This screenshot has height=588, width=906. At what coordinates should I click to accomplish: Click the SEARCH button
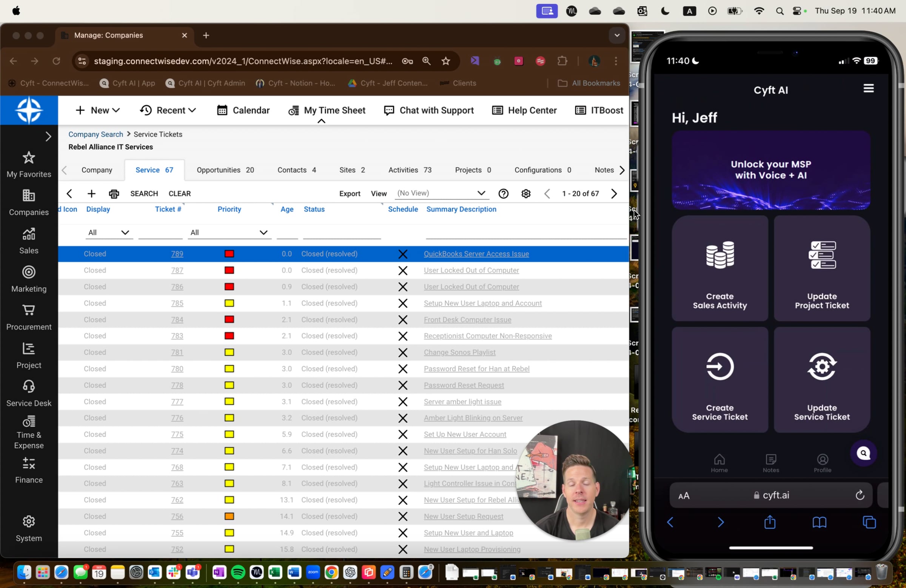click(144, 194)
